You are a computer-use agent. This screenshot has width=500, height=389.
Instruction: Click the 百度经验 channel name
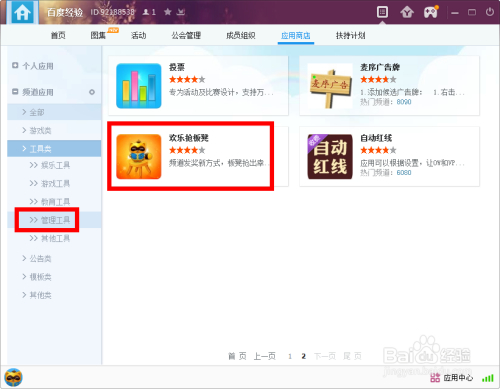(x=65, y=12)
